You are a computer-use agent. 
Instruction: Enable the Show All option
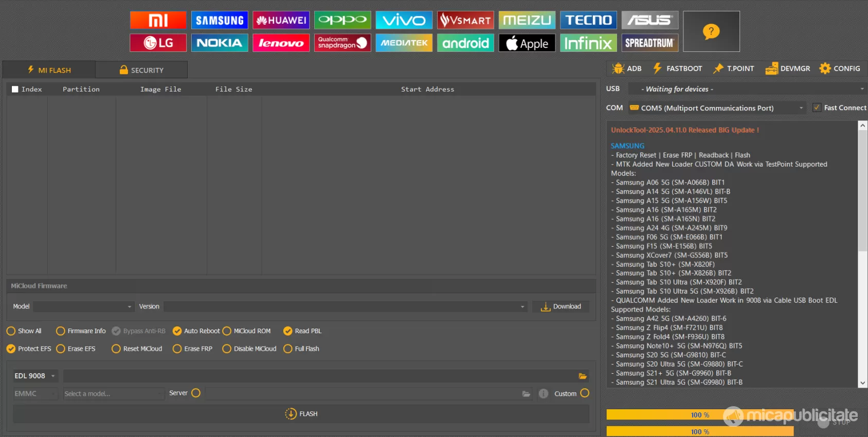[11, 331]
